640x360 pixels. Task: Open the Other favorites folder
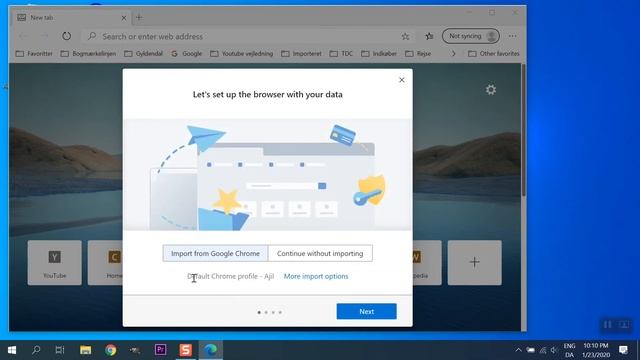[493, 53]
